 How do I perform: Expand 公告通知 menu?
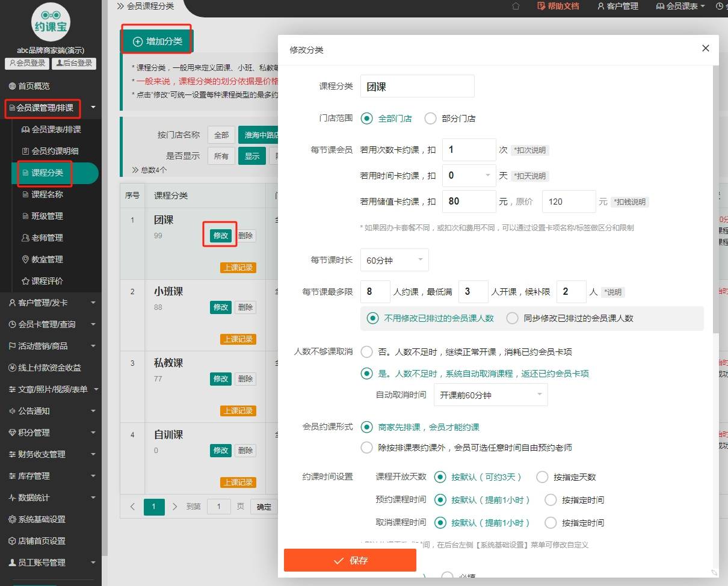[x=51, y=411]
